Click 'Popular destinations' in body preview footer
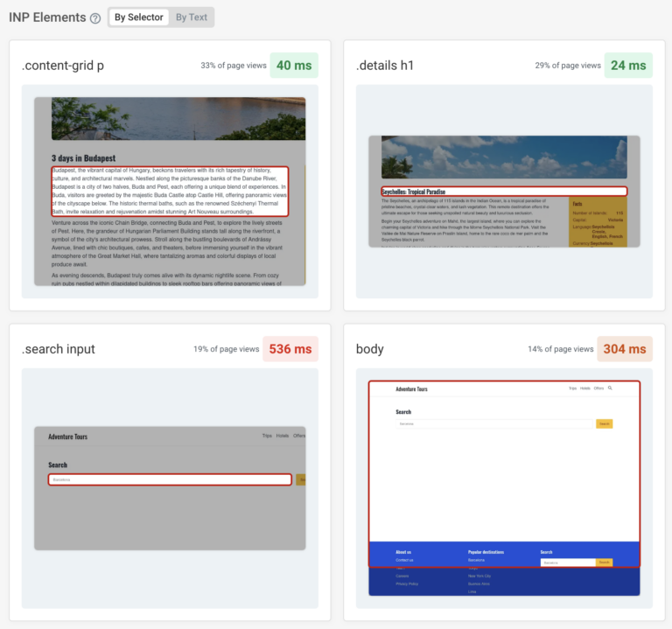This screenshot has height=629, width=672. coord(486,552)
